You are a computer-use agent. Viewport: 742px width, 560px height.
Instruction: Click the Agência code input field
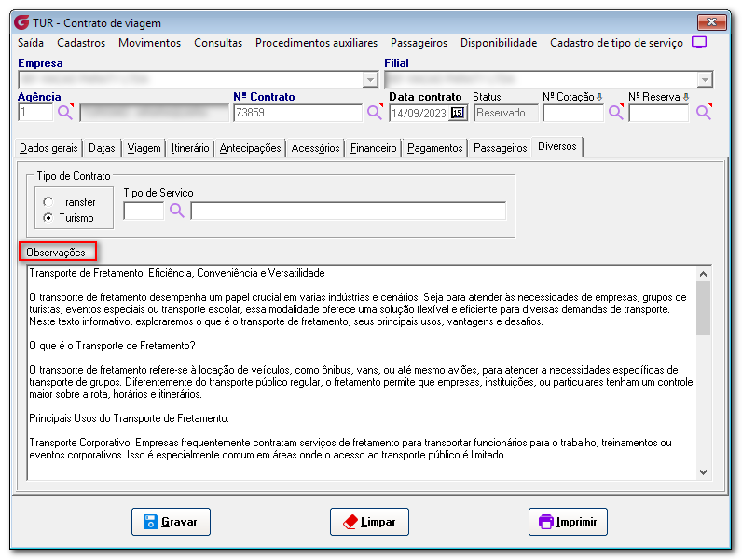coord(35,113)
